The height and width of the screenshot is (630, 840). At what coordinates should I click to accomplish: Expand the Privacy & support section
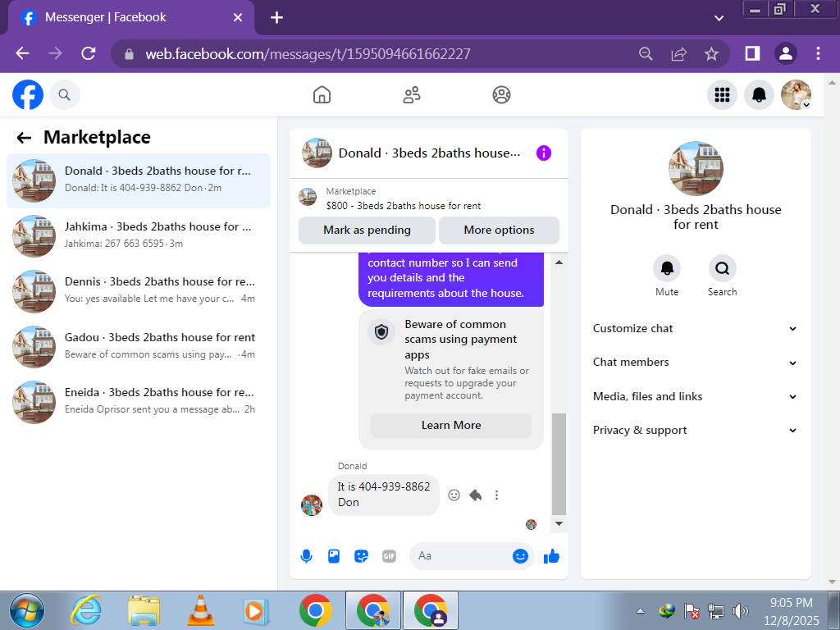696,430
